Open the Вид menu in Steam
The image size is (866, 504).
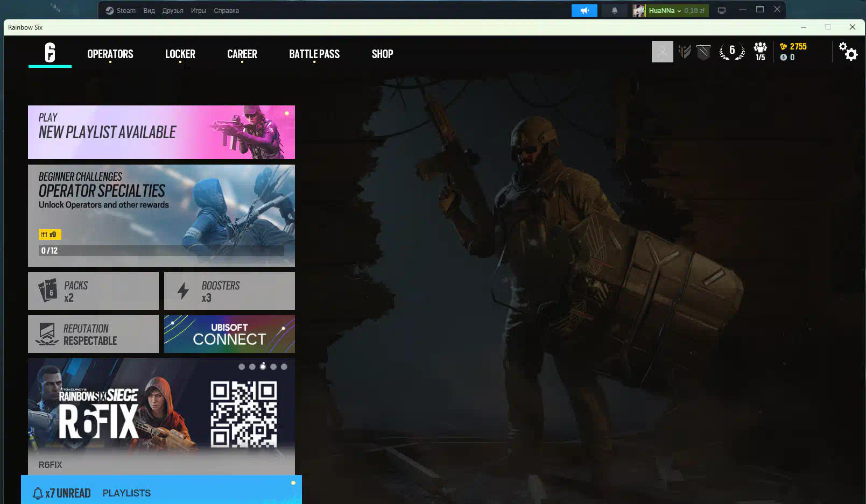149,10
